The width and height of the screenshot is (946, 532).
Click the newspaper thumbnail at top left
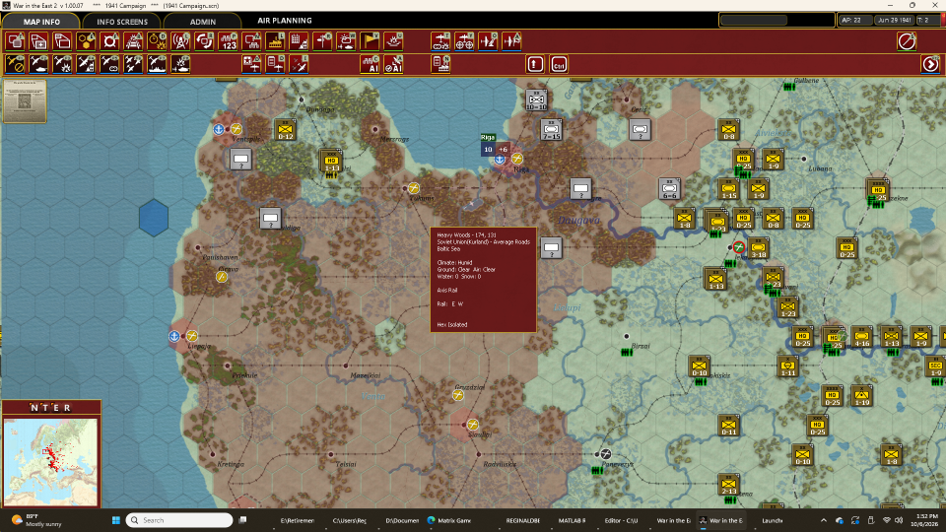click(x=24, y=101)
